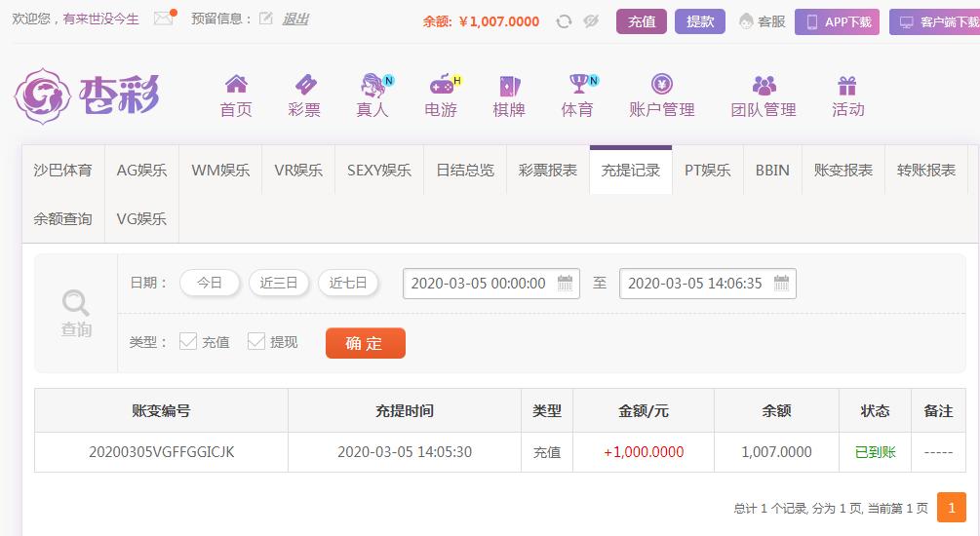The height and width of the screenshot is (536, 980).
Task: Open the start date calendar picker
Action: pyautogui.click(x=565, y=283)
